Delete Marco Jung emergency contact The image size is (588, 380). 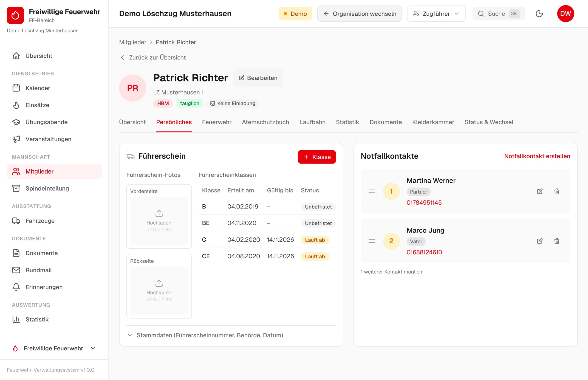556,241
